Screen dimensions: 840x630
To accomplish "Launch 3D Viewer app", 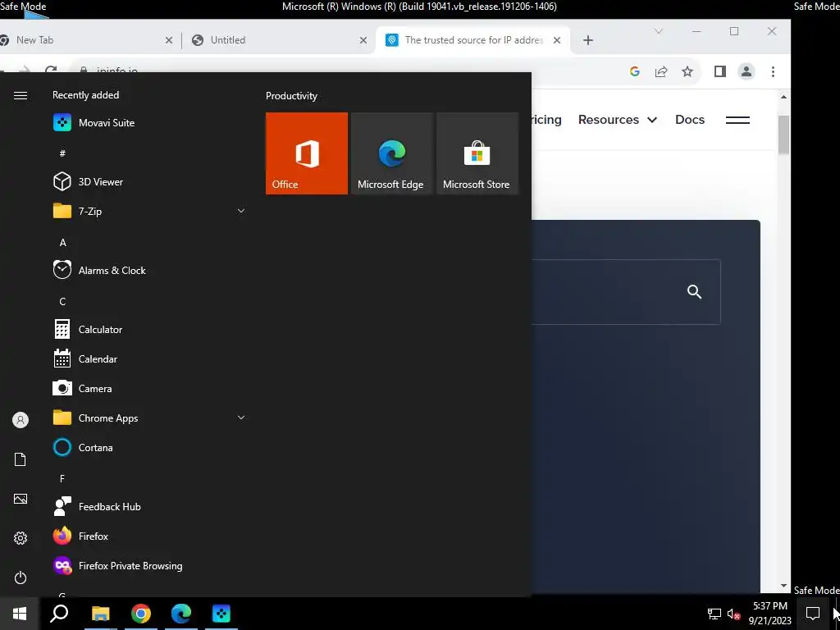I will click(x=149, y=181).
